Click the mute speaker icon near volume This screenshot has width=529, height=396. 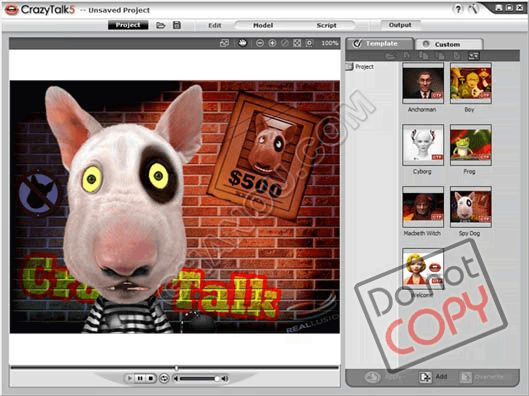point(176,378)
